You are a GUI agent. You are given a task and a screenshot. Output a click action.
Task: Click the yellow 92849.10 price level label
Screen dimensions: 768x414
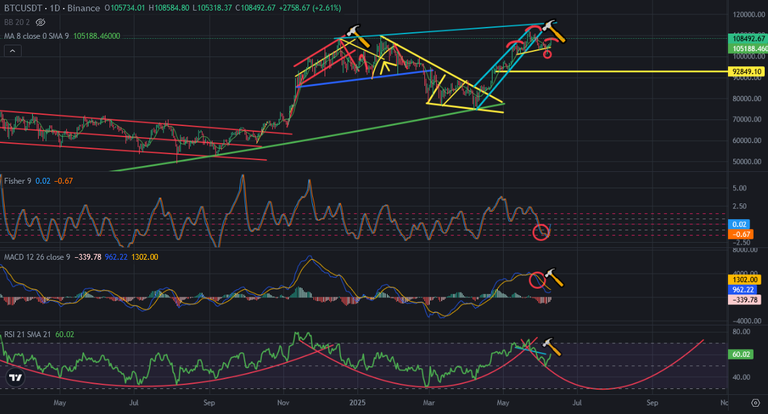click(x=747, y=72)
